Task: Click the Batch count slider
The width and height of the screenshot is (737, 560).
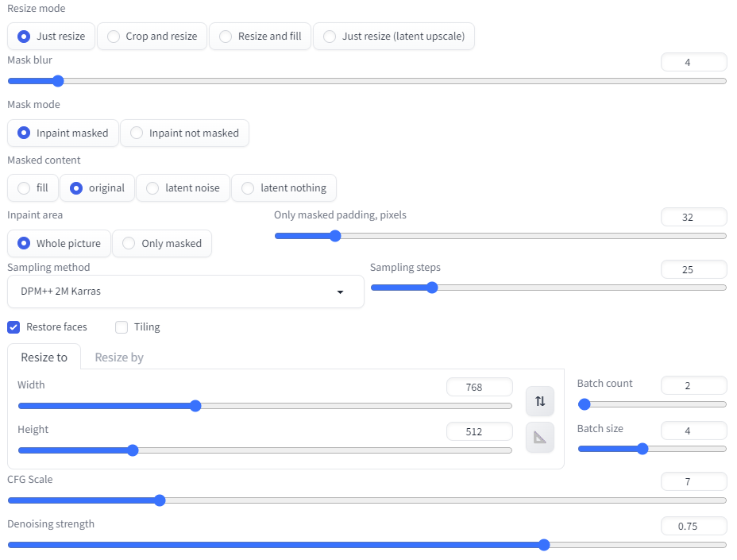Action: tap(652, 404)
